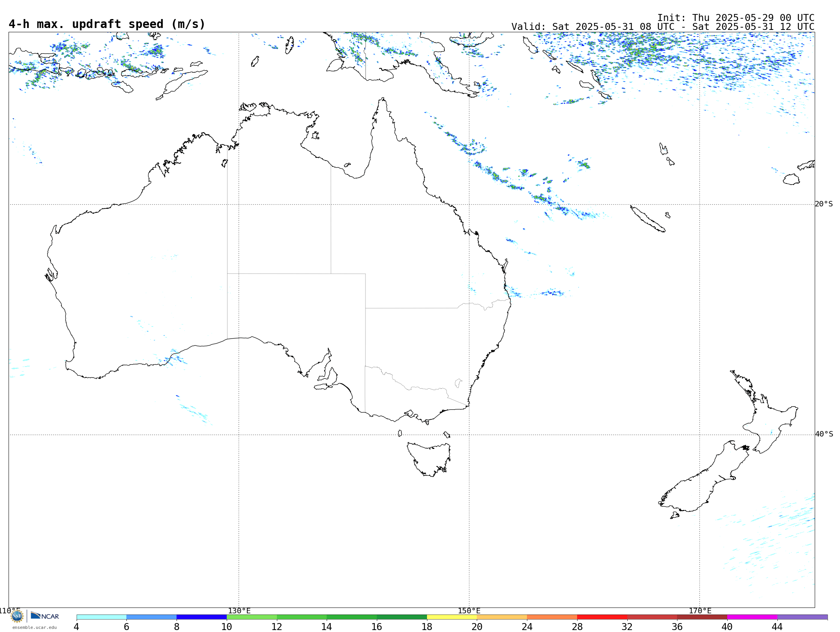This screenshot has height=632, width=840.
Task: Click the 130°E longitude label
Action: [239, 611]
